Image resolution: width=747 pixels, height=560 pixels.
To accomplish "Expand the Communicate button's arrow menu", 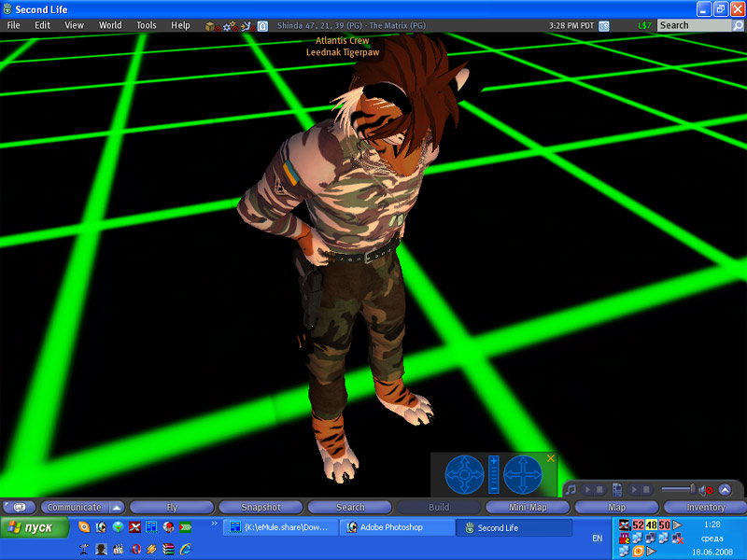I will [x=117, y=507].
